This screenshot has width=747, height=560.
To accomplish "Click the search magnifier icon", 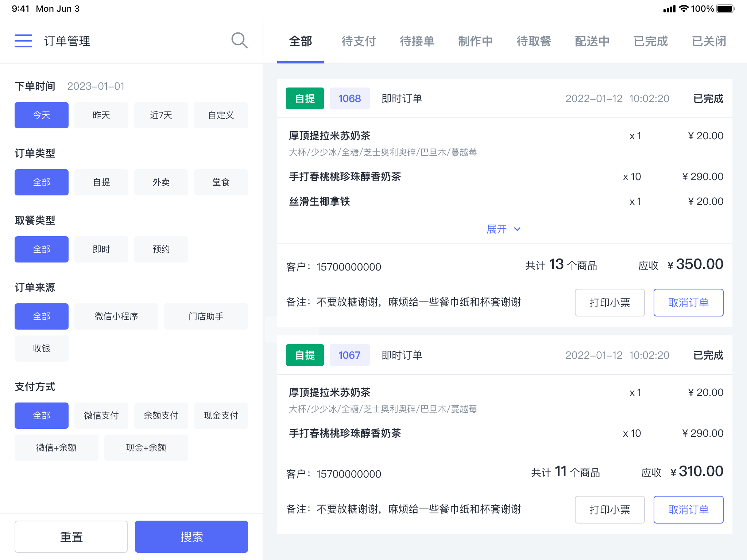I will (x=239, y=40).
